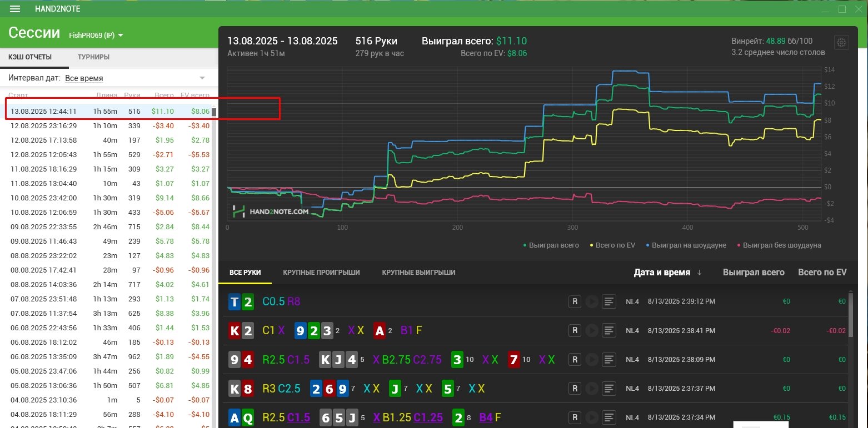Play the 94 hand in the replayer
The image size is (868, 428).
click(592, 359)
